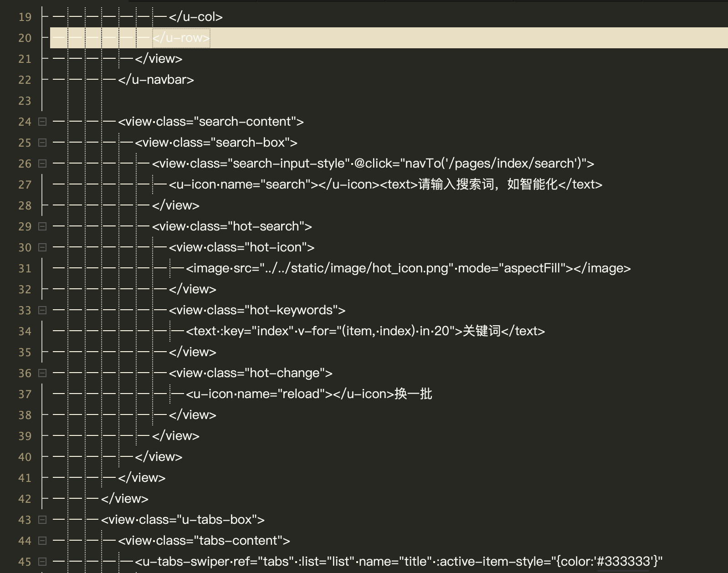This screenshot has width=728, height=573.
Task: Collapse the search-content view fold on line 24
Action: 42,122
